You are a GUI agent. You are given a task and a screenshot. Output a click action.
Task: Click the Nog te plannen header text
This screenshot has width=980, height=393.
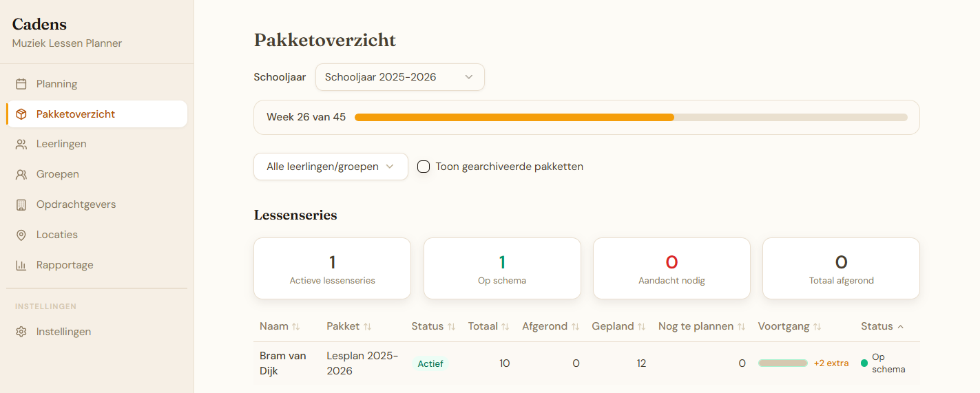point(696,326)
